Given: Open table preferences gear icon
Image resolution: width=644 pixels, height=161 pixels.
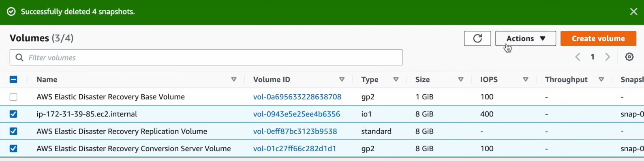Looking at the screenshot, I should pos(629,57).
